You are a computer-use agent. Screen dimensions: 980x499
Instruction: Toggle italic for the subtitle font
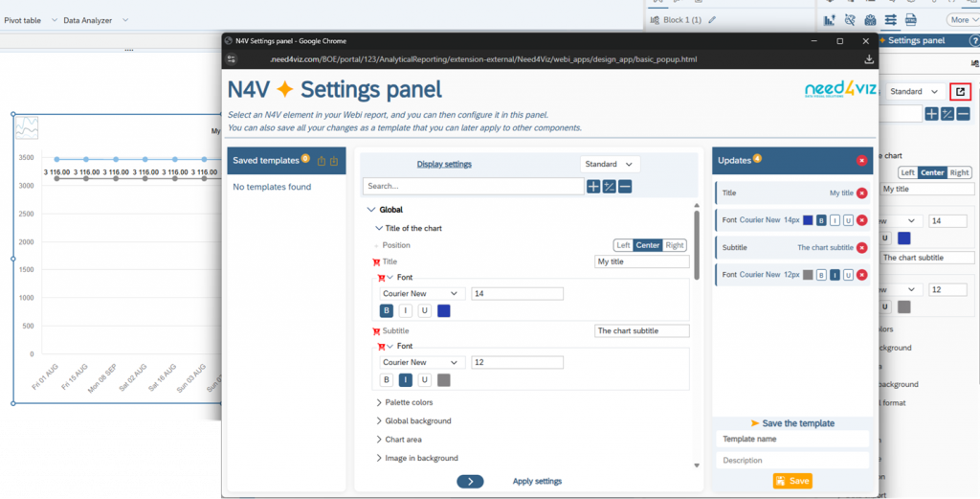coord(406,379)
